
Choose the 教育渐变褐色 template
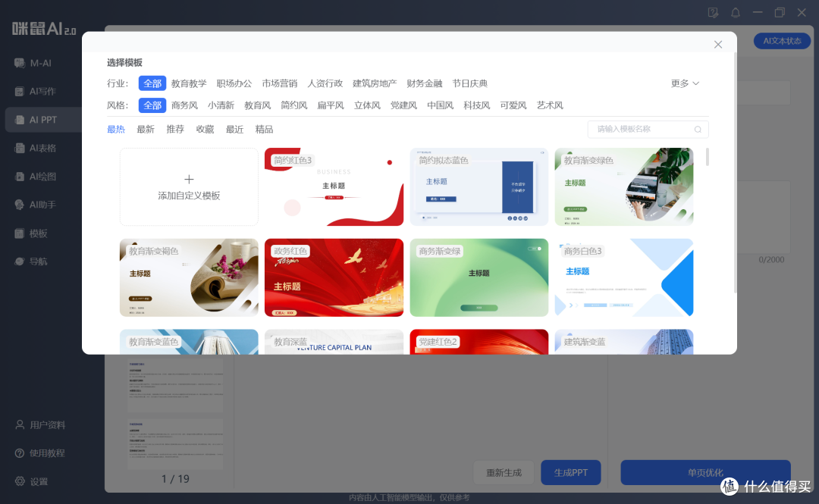coord(189,278)
